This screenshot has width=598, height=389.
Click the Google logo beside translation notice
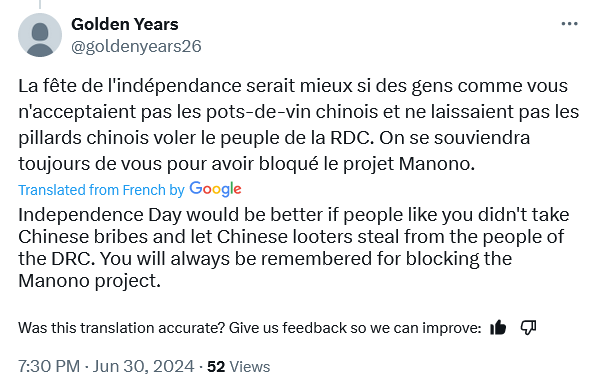coord(215,190)
